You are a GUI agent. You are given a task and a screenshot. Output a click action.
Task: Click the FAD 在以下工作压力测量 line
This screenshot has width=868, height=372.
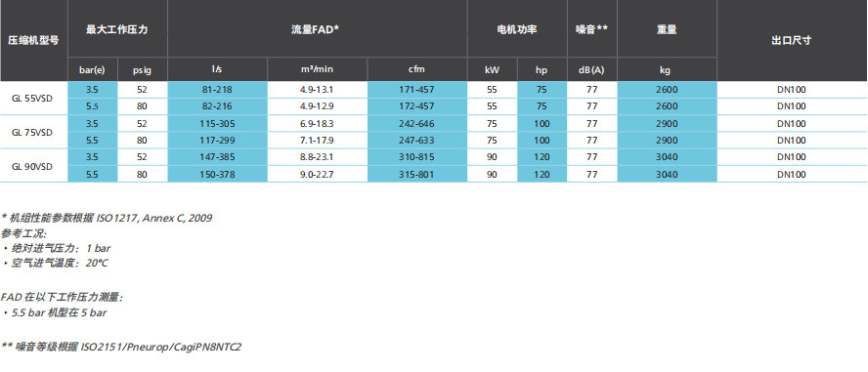coord(62,298)
